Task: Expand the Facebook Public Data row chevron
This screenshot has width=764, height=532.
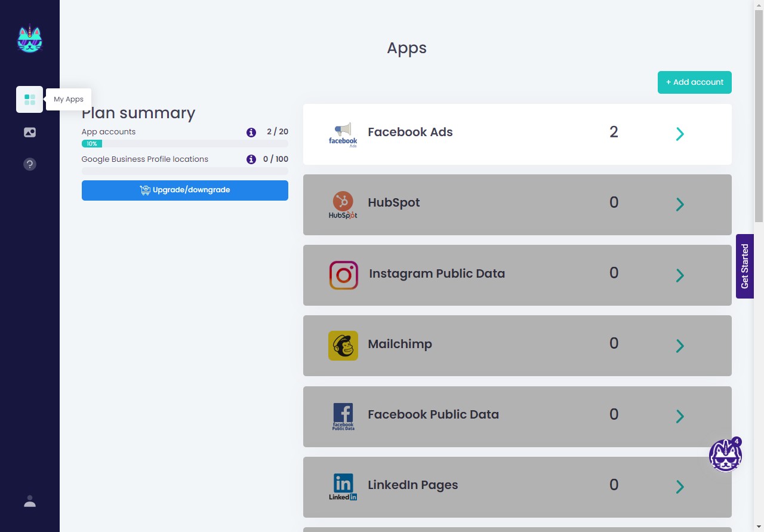Action: click(x=680, y=416)
